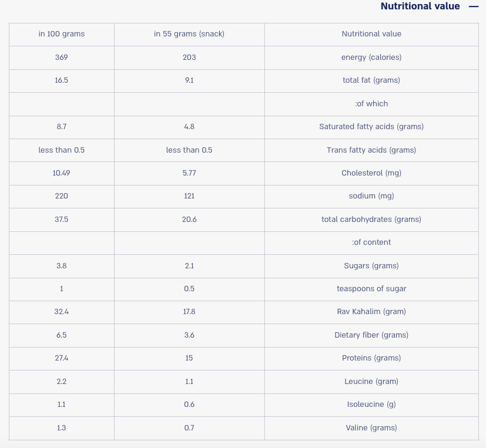Collapse the Nutritional value section dash icon
The image size is (486, 448).
474,6
